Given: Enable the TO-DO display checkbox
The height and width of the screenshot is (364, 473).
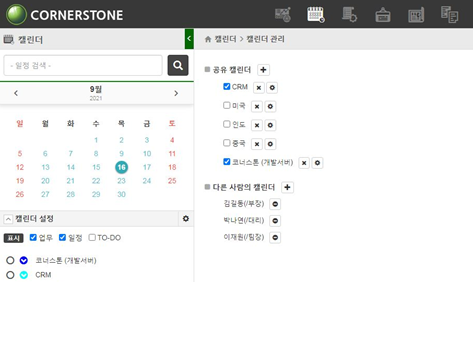Looking at the screenshot, I should [92, 237].
